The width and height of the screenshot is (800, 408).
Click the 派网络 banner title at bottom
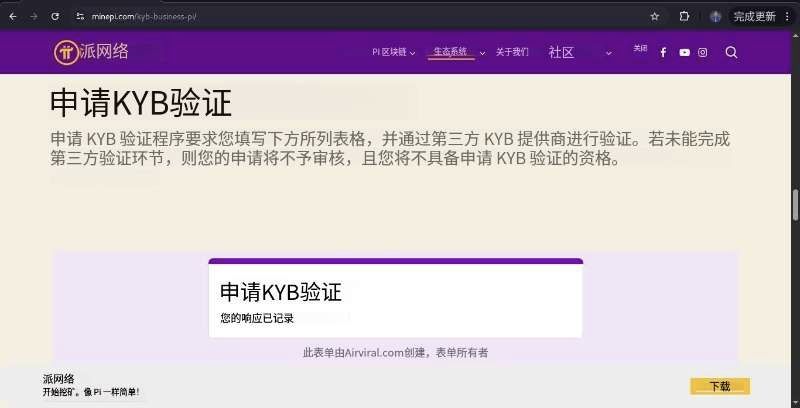pyautogui.click(x=59, y=379)
